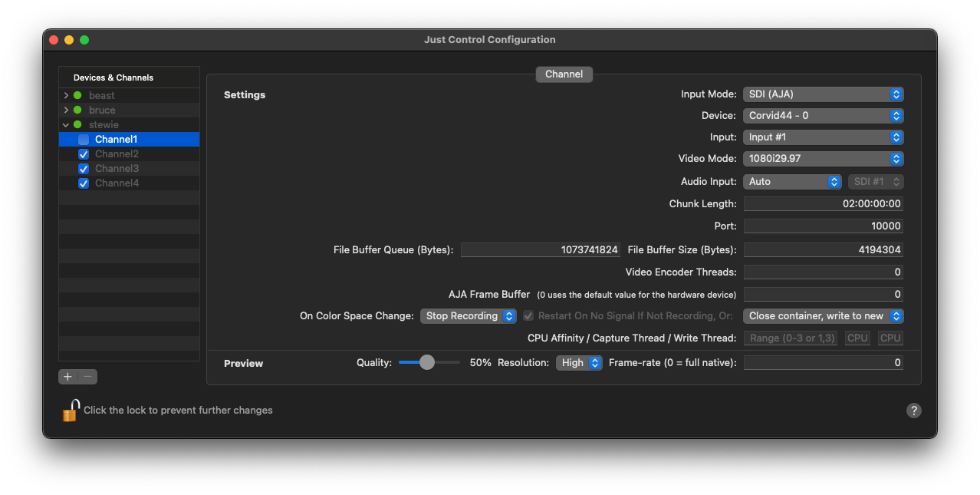Open the Input dropdown showing Input #1
Viewport: 980px width, 495px height.
[824, 137]
